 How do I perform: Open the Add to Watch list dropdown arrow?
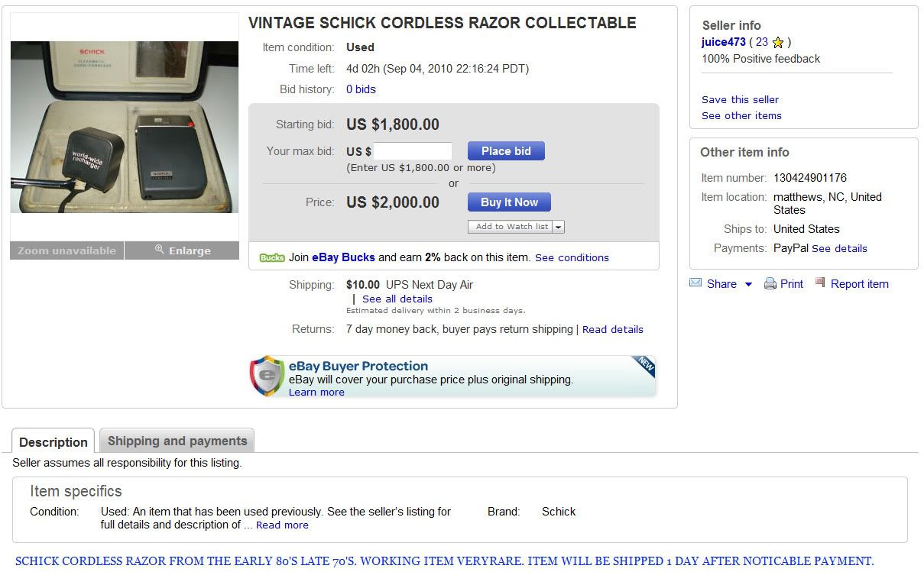click(559, 227)
